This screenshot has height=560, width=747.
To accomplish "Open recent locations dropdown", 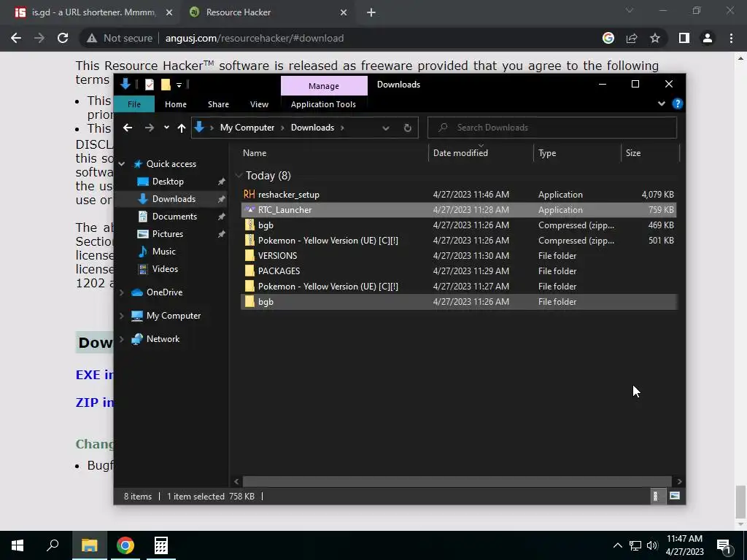I will pyautogui.click(x=166, y=128).
